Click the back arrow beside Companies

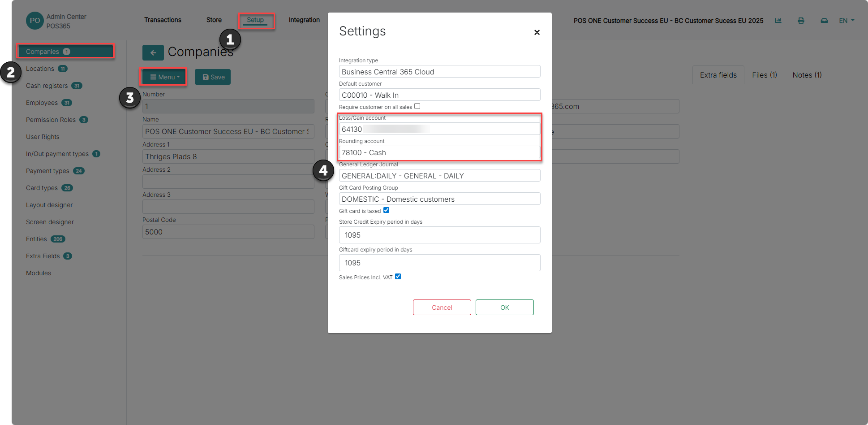(x=153, y=53)
